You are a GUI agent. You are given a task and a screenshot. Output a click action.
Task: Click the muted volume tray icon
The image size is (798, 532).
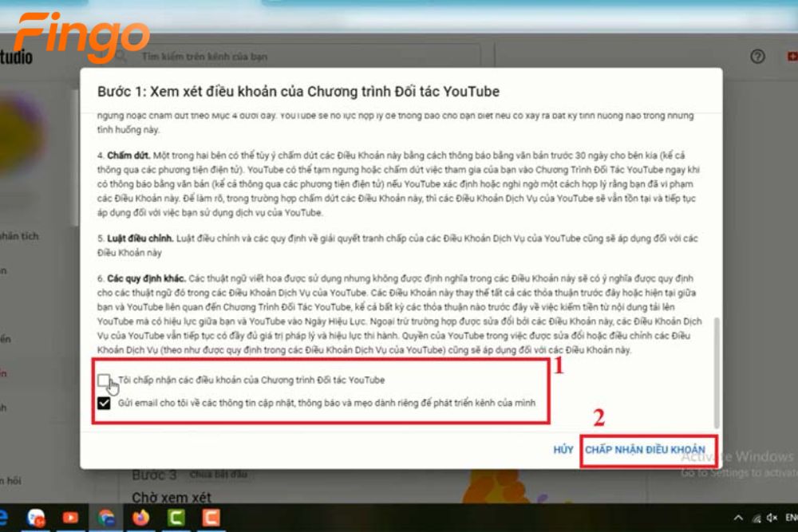pos(772,518)
